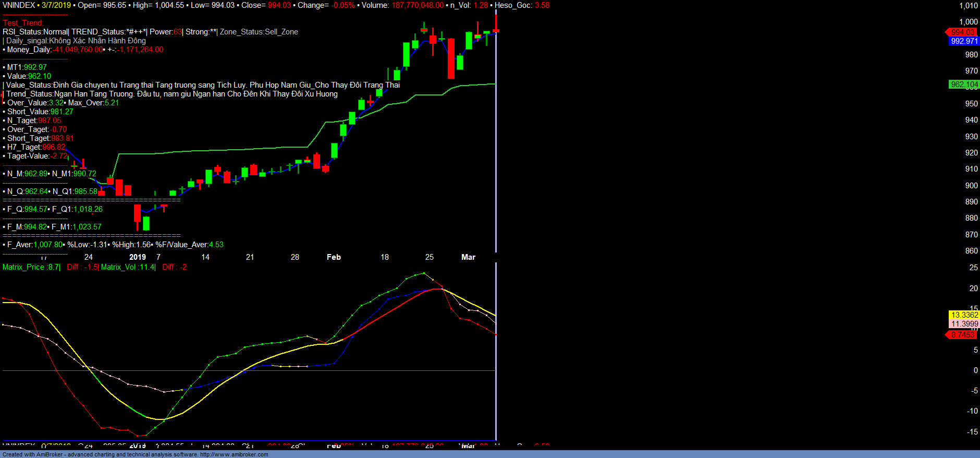The width and height of the screenshot is (980, 458).
Task: Click the Test_Trend label in red
Action: [x=23, y=23]
